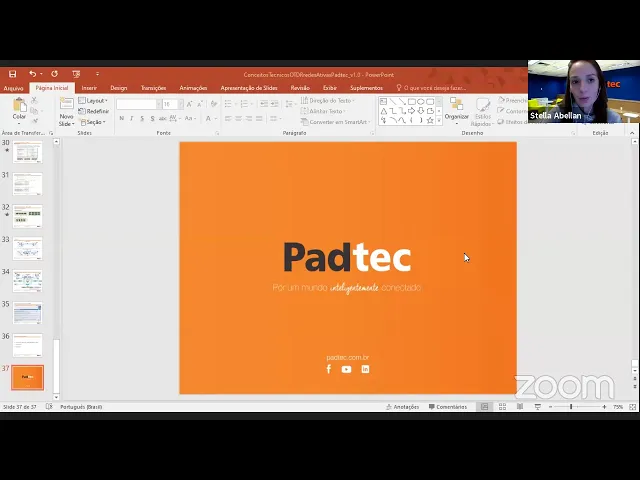Increase list indent level

point(274,104)
